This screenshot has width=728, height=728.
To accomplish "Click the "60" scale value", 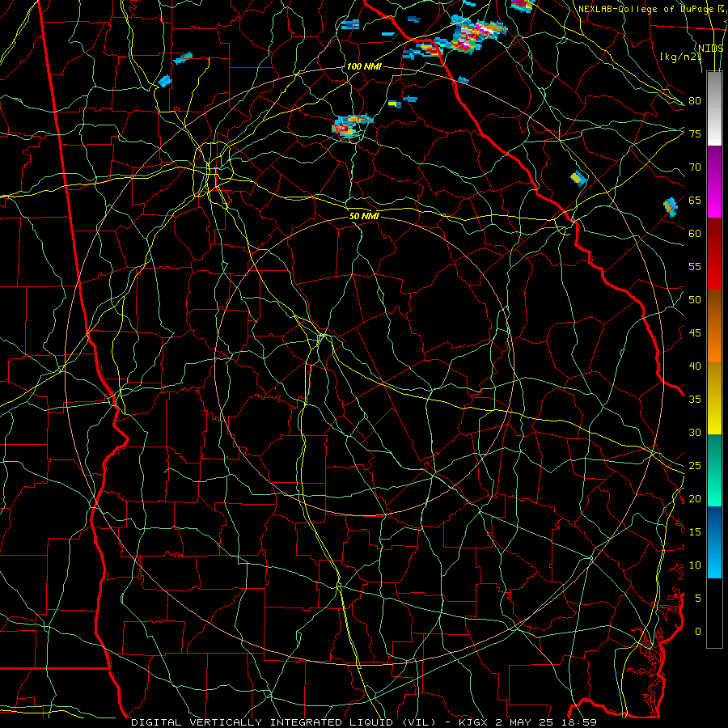I will [x=695, y=234].
